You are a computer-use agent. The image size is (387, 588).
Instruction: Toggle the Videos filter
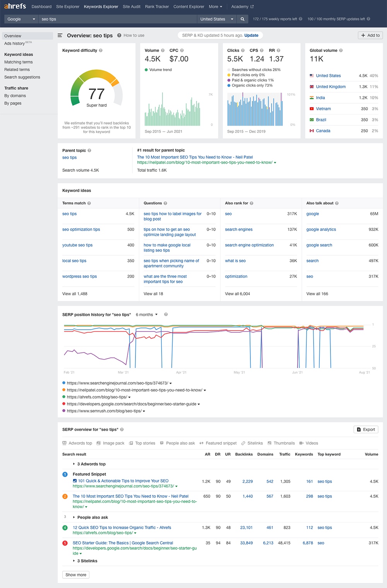coord(308,443)
